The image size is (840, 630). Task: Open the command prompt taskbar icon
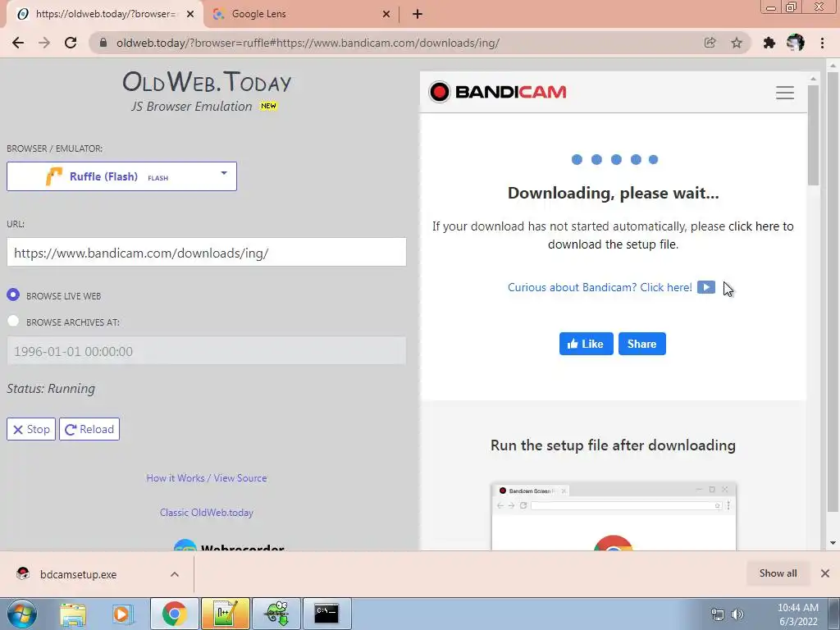click(x=326, y=614)
